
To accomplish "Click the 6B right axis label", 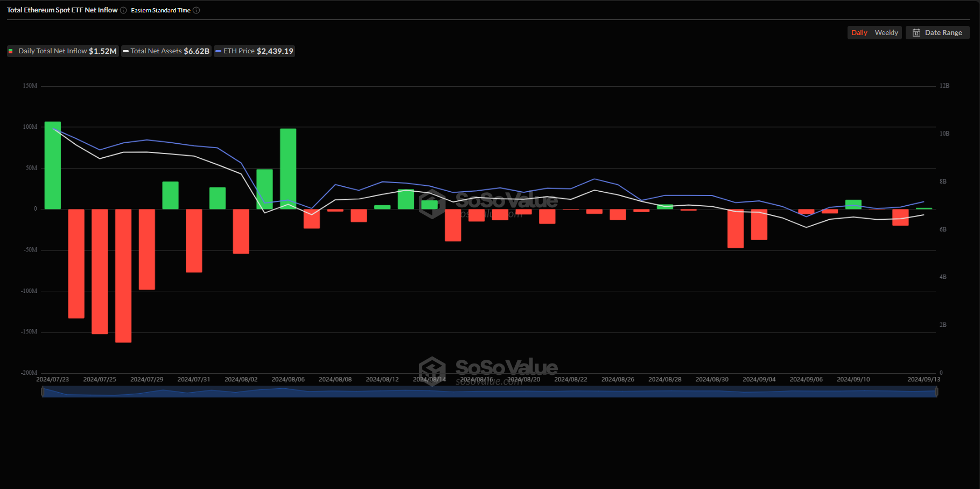I will 943,229.
